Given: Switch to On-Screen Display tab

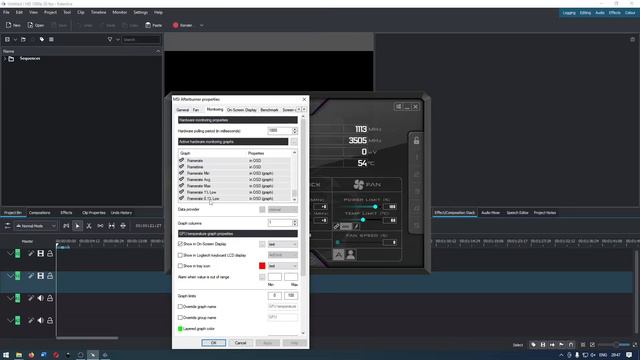Looking at the screenshot, I should tap(242, 110).
